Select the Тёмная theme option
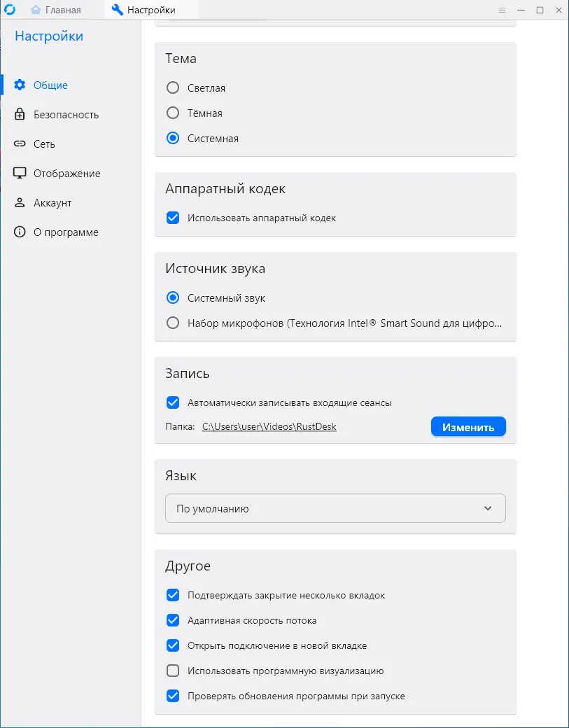The width and height of the screenshot is (569, 728). [x=173, y=113]
